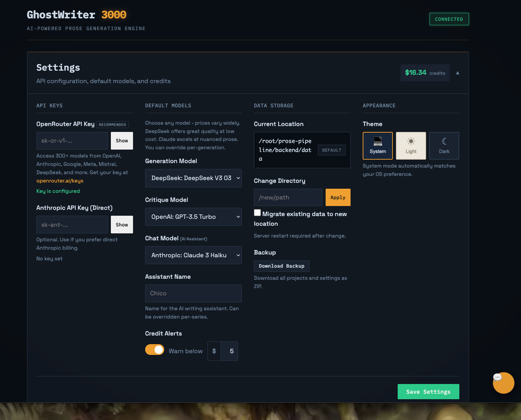Click Save Settings
The height and width of the screenshot is (420, 521).
point(429,391)
